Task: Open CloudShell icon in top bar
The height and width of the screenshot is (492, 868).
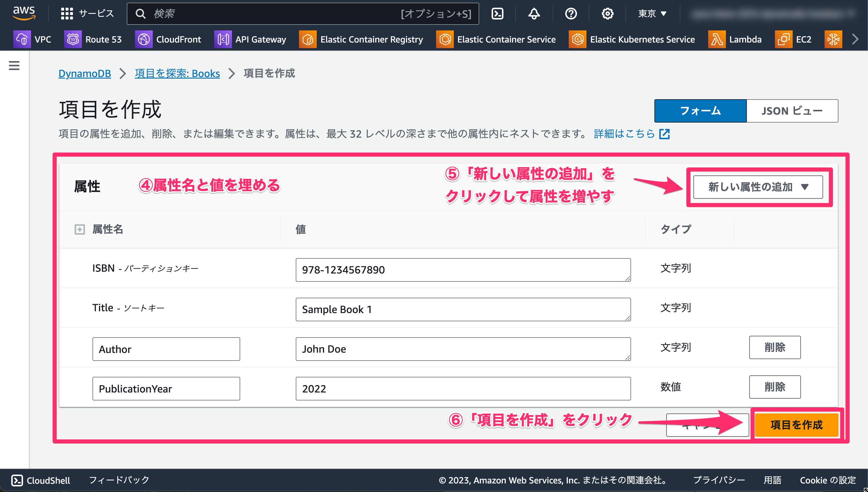Action: [497, 14]
